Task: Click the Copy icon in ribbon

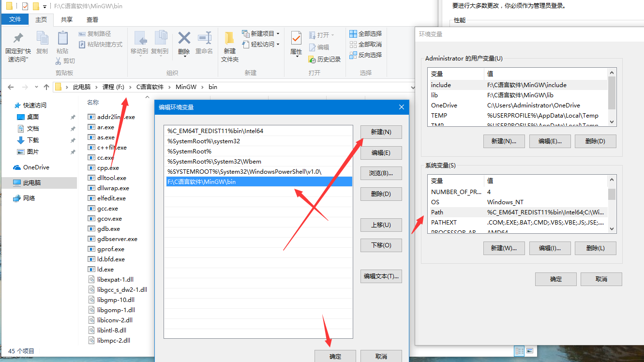Action: (x=42, y=39)
